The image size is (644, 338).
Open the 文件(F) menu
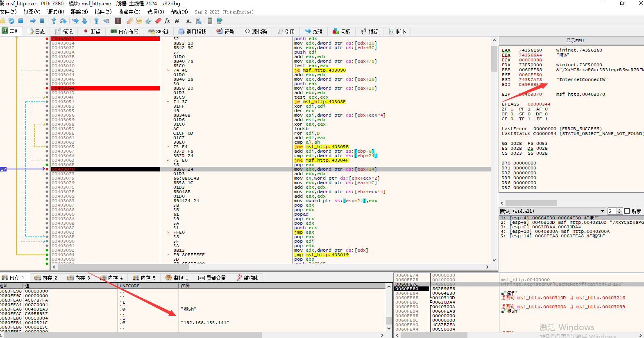click(9, 12)
